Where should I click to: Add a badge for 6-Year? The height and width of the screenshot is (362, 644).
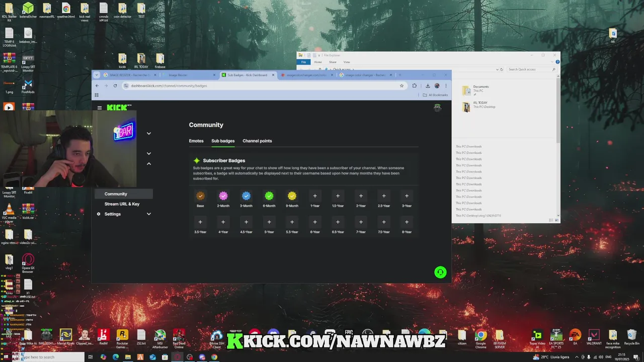point(315,222)
